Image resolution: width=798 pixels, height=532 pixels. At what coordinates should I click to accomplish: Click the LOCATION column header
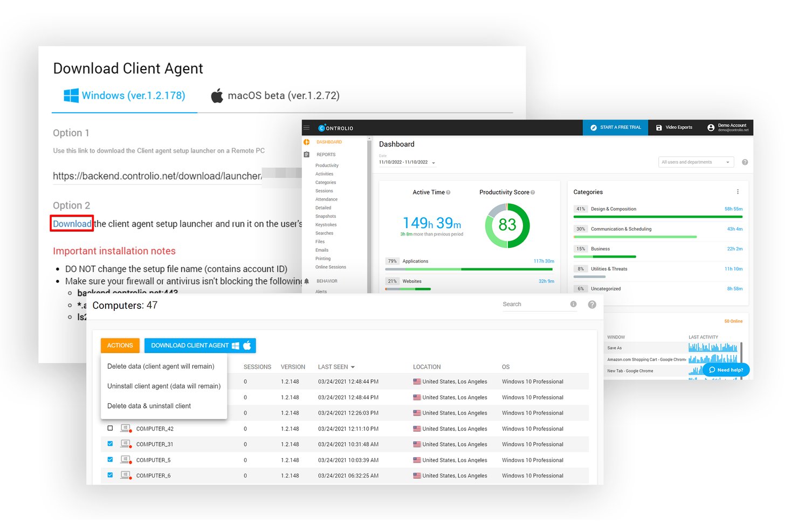[426, 367]
